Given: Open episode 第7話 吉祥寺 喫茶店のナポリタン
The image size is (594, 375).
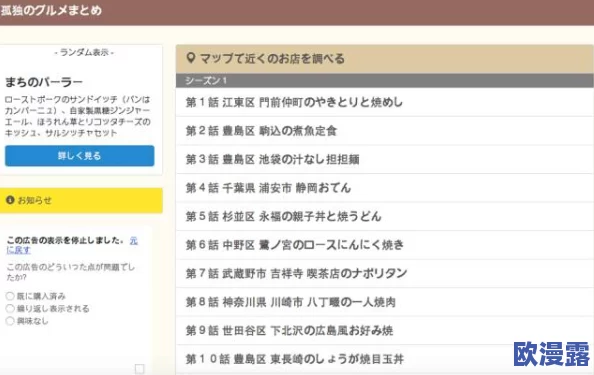Looking at the screenshot, I should pos(385,273).
